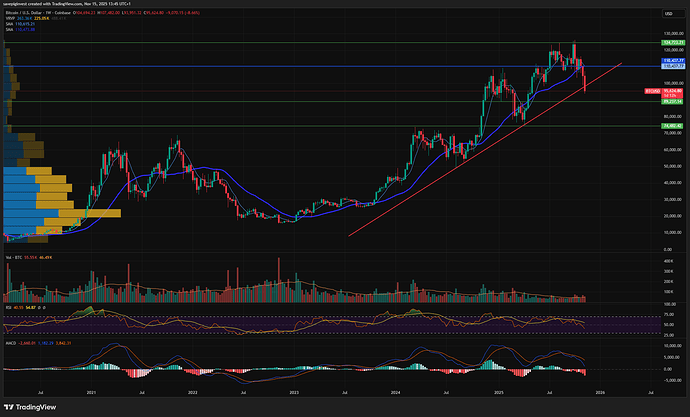Click the MACD indicator legend label
This screenshot has width=690, height=417.
coord(12,340)
